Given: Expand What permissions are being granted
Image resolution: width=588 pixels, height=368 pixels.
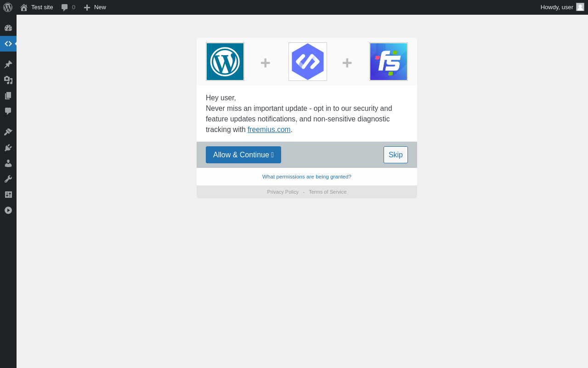Looking at the screenshot, I should (307, 177).
